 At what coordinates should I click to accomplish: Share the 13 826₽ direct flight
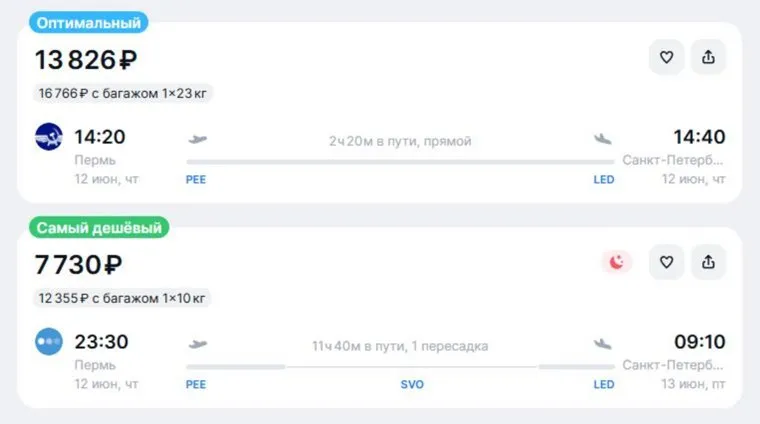tap(708, 57)
